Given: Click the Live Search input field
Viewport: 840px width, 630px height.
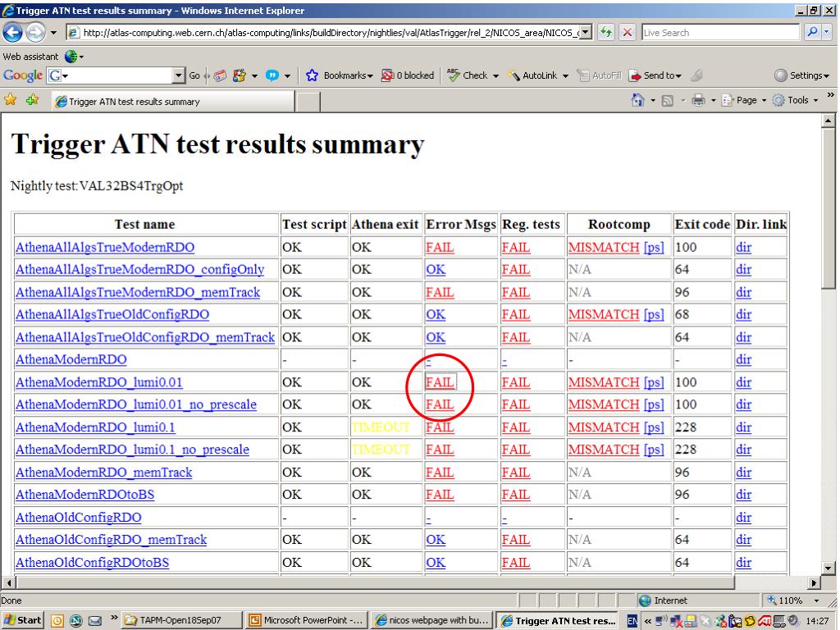Looking at the screenshot, I should pyautogui.click(x=720, y=33).
